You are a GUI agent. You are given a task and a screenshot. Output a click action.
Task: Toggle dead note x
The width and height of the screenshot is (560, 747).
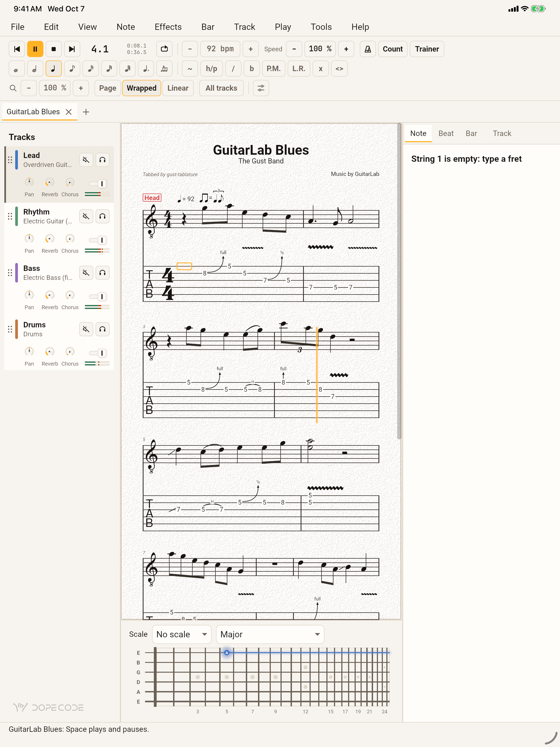tap(321, 69)
